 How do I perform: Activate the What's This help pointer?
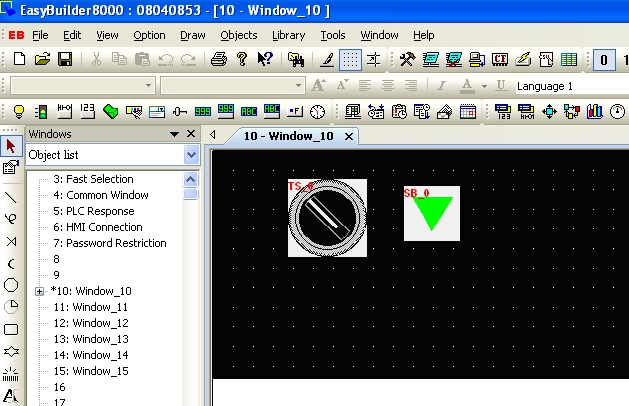[x=265, y=59]
